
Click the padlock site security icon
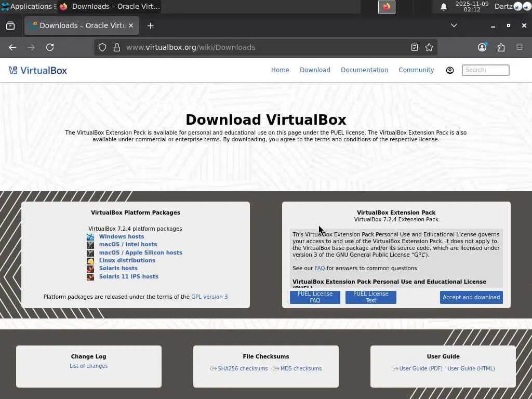pyautogui.click(x=117, y=47)
